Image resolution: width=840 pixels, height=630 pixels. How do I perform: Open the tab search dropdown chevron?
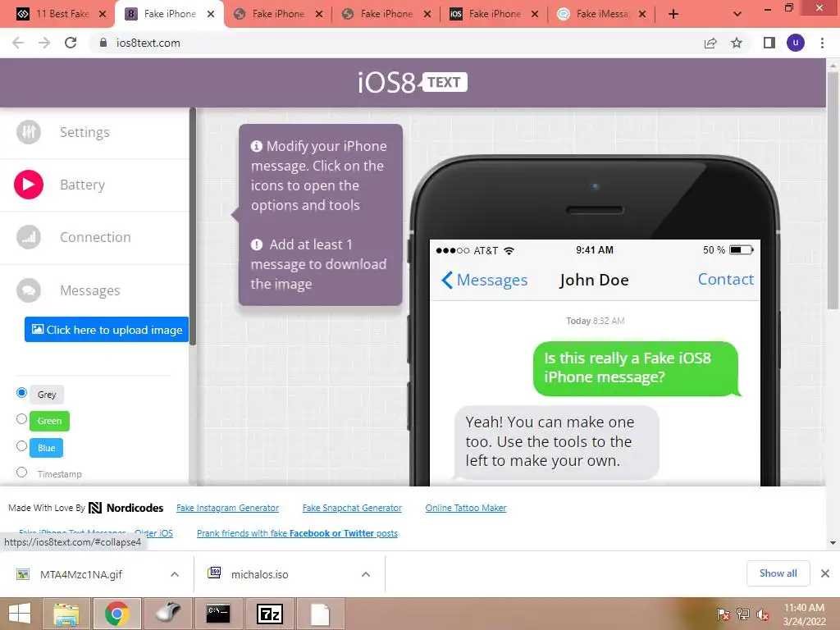click(737, 14)
